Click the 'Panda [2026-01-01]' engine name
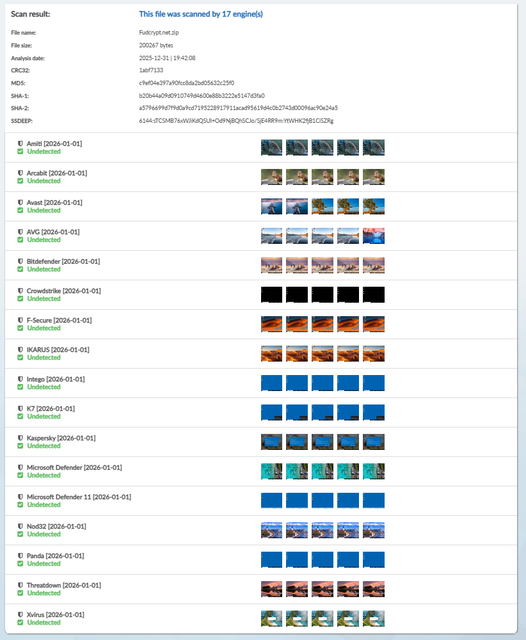The height and width of the screenshot is (640, 526). click(55, 556)
